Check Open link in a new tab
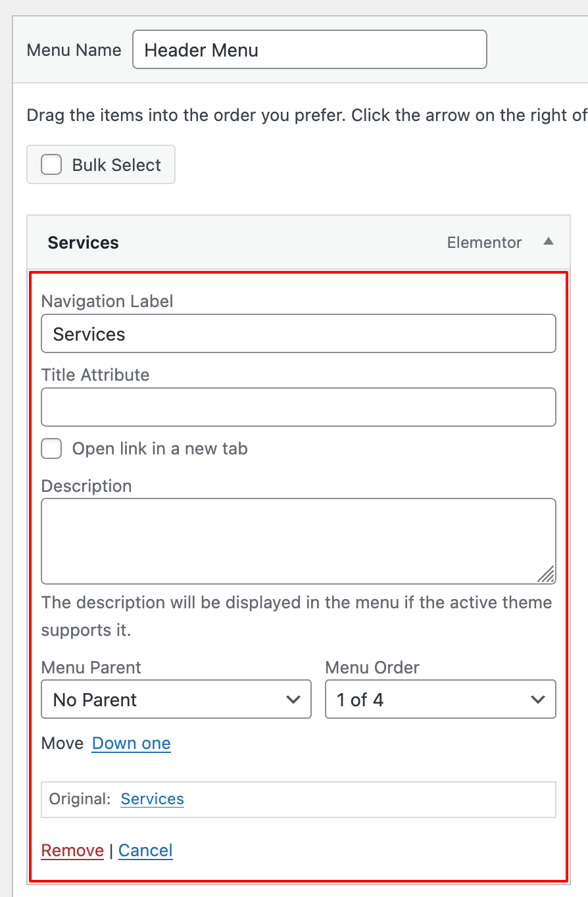This screenshot has width=588, height=897. click(x=51, y=449)
